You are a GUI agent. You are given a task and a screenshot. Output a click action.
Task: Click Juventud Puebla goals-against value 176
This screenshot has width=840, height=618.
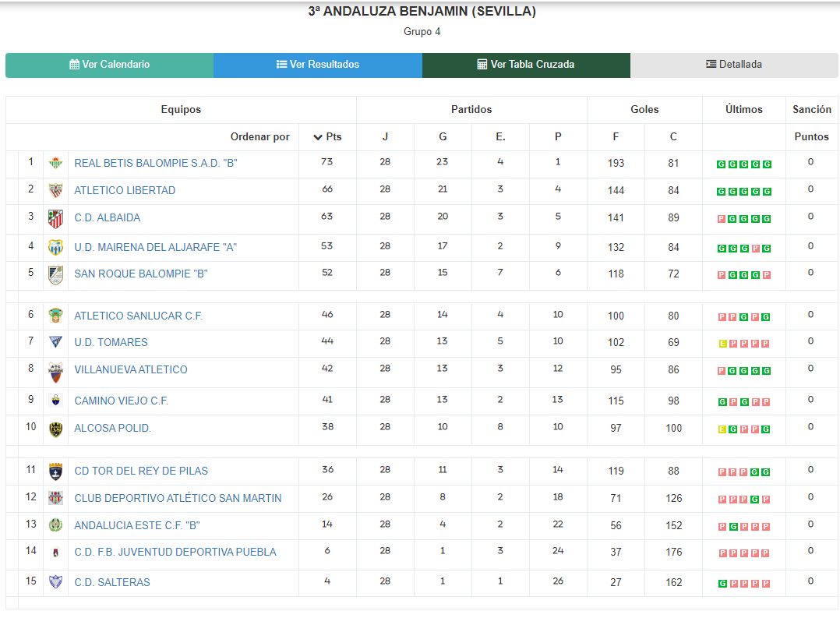tap(674, 552)
